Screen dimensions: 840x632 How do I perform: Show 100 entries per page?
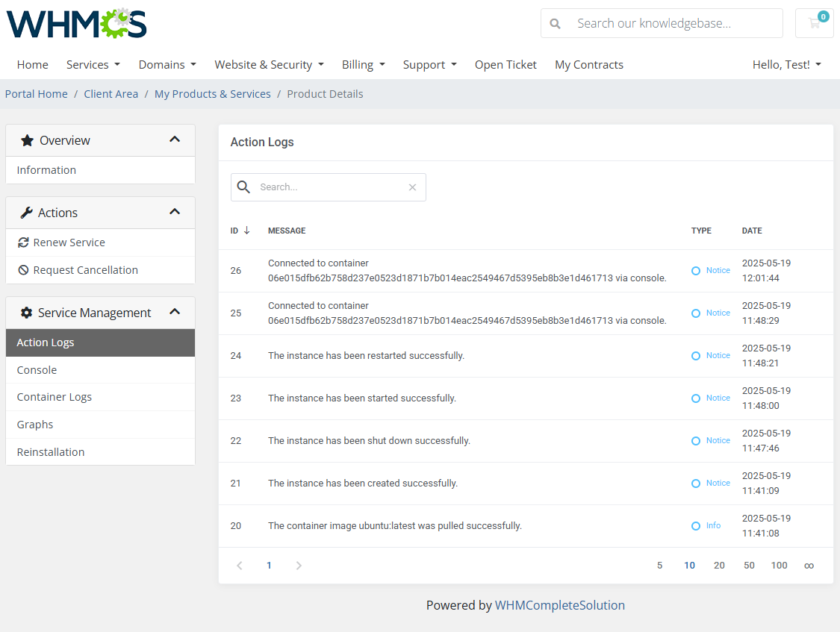click(779, 566)
